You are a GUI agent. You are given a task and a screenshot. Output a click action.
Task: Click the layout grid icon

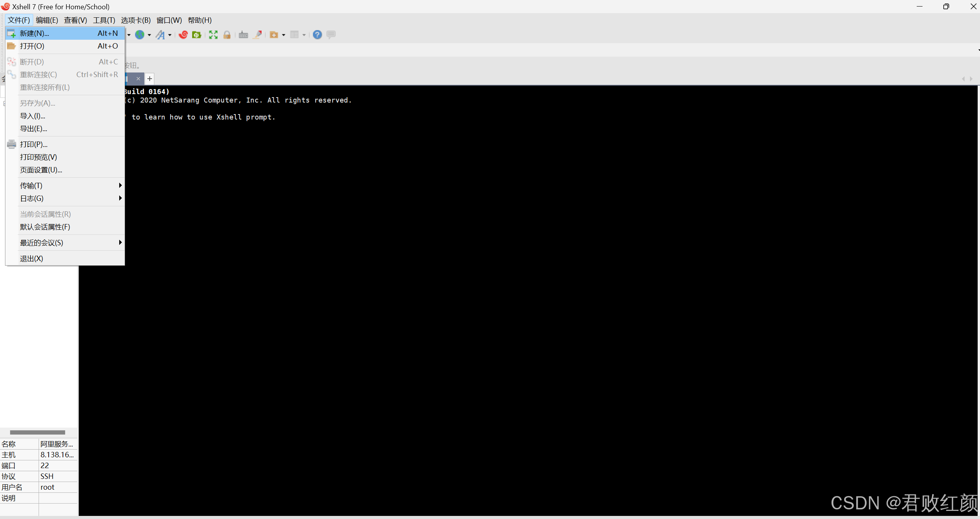click(294, 35)
